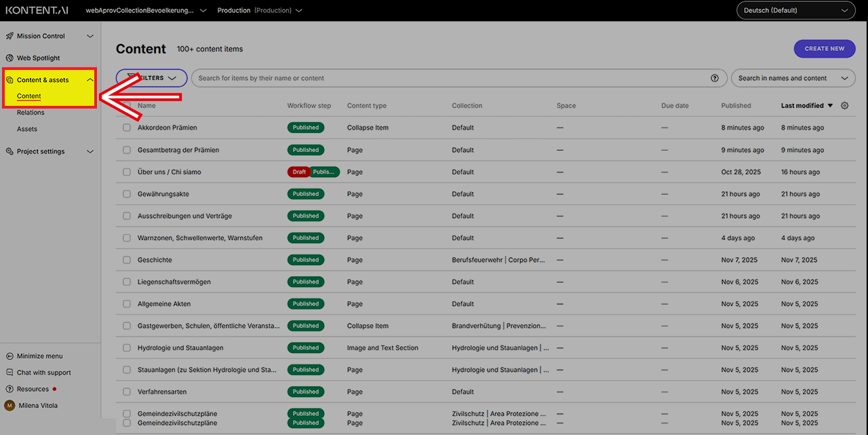868x435 pixels.
Task: Open Chat with support icon
Action: coord(9,373)
